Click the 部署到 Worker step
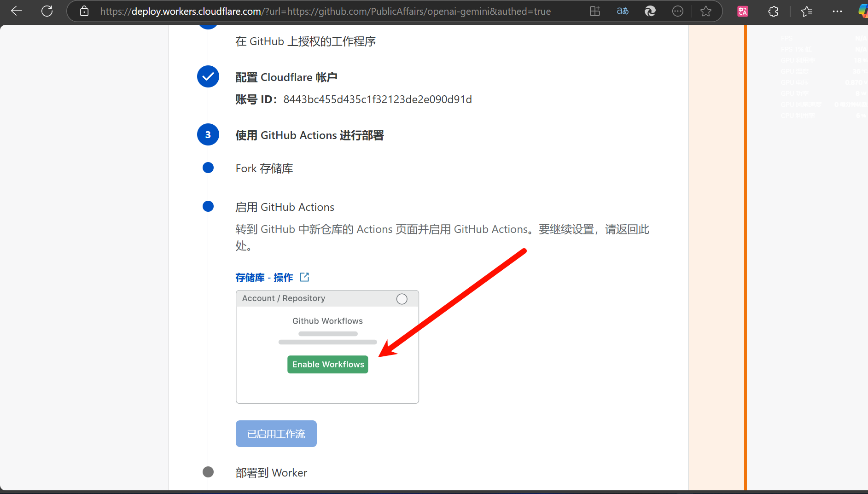Screen dimensions: 868x494 271,473
